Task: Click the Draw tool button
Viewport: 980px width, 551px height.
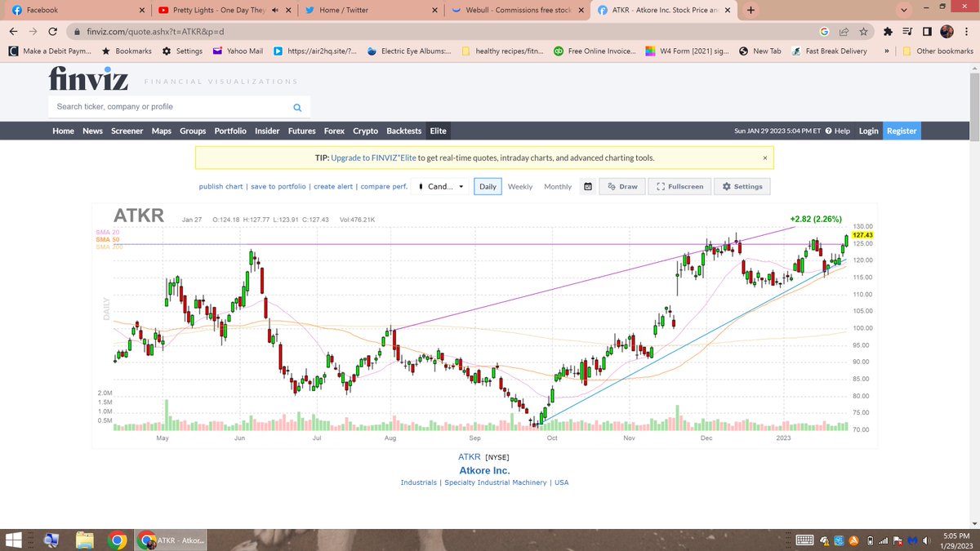Action: coord(623,186)
